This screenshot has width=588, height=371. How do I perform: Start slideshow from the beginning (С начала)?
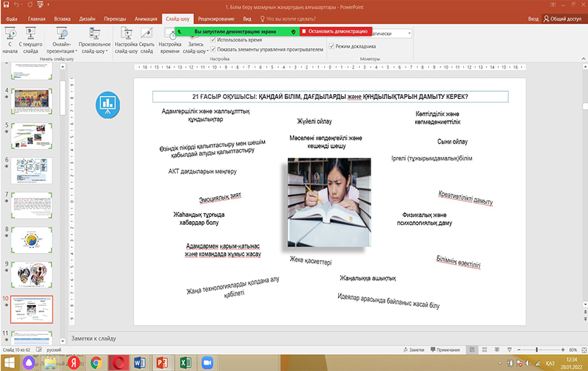tap(9, 40)
